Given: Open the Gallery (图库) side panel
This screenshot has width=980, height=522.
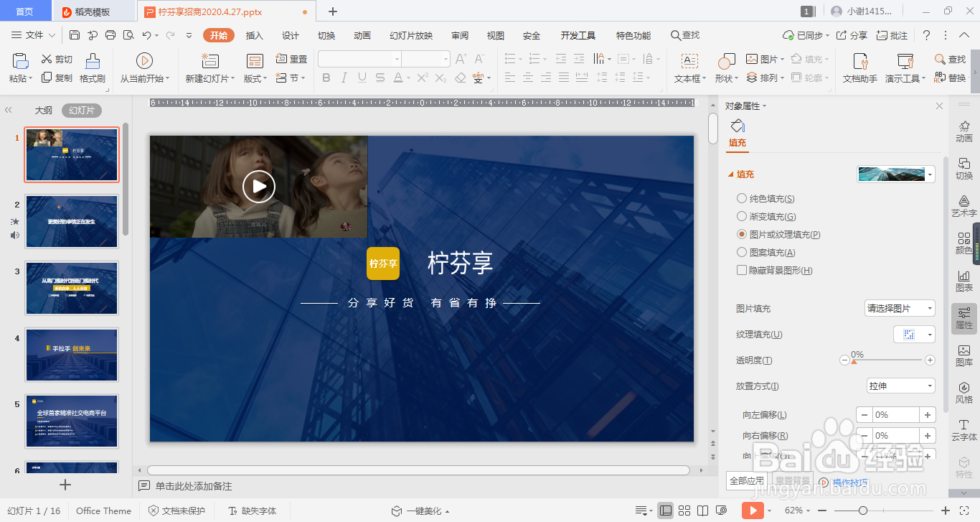Looking at the screenshot, I should tap(964, 355).
